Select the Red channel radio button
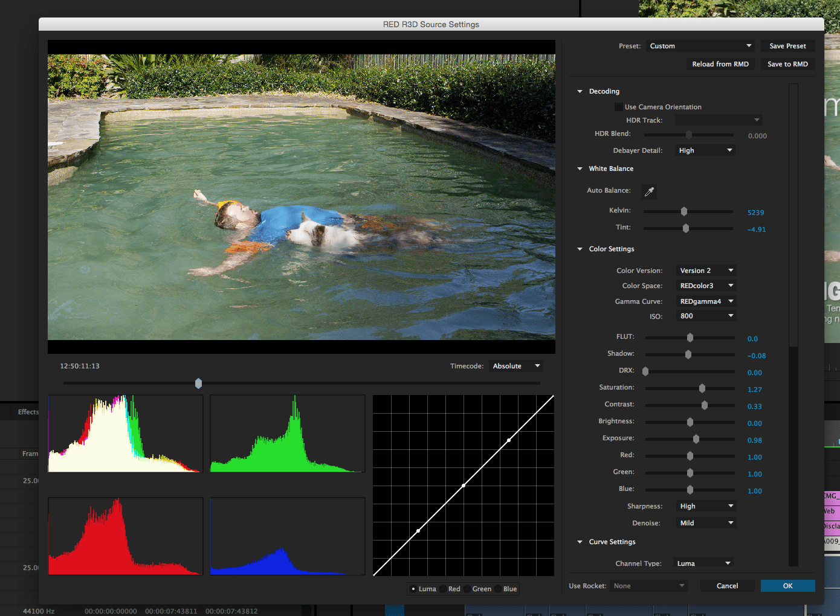The image size is (840, 616). pos(443,589)
